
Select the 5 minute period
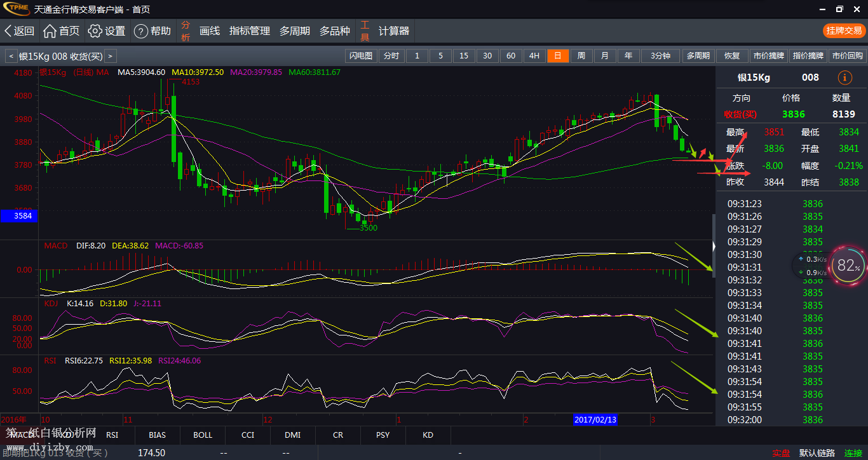(x=440, y=56)
